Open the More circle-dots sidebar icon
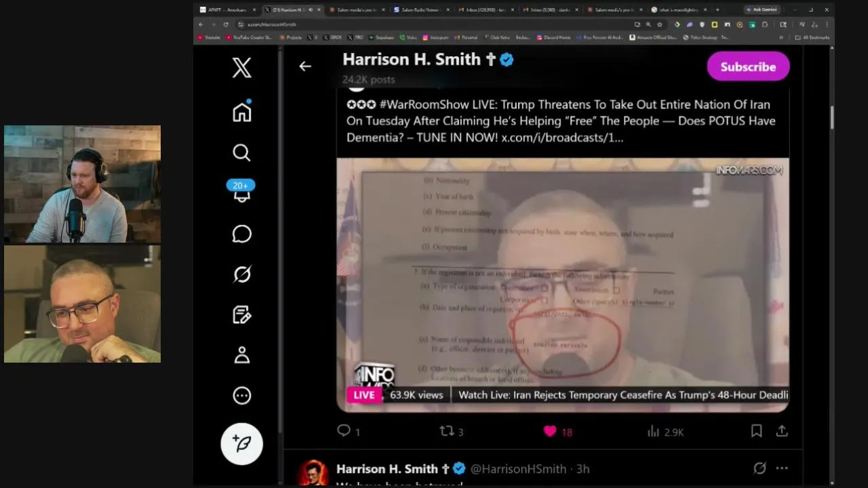 point(241,396)
